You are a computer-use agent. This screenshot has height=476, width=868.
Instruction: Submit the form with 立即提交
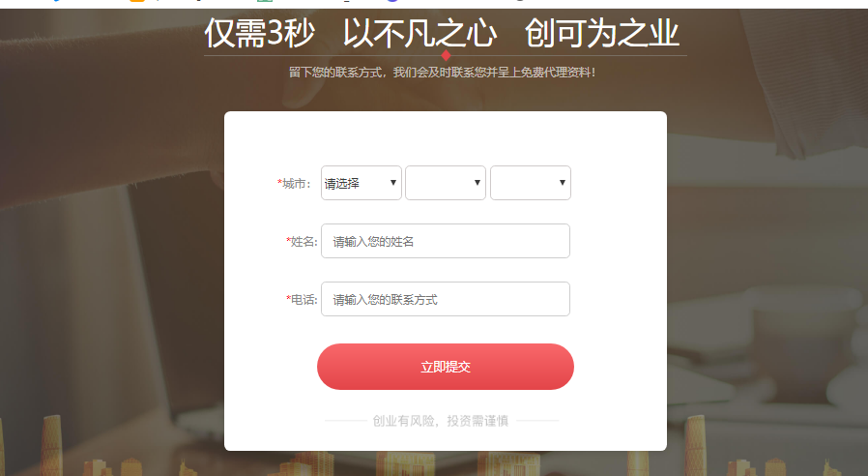(446, 367)
